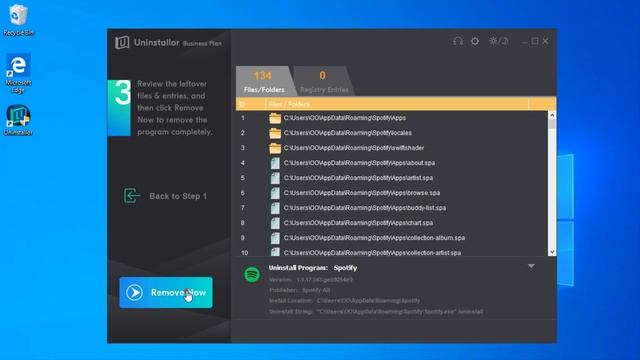
Task: Select the buddy-list.spa file row
Action: [392, 208]
